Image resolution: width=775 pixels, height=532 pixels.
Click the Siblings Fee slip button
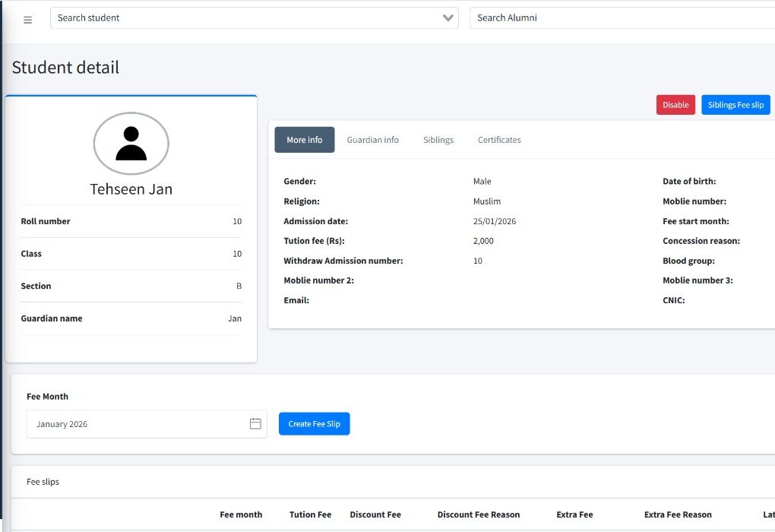735,105
